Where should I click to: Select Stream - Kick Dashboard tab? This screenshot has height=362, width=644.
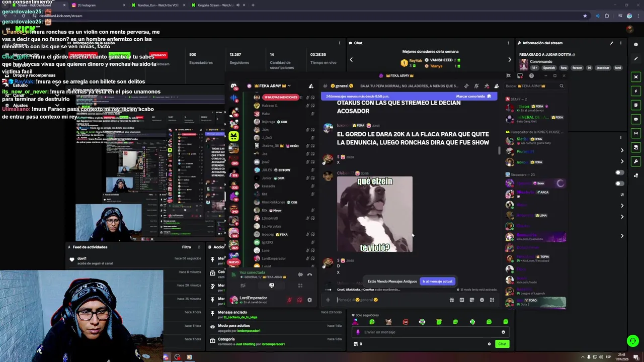38,5
